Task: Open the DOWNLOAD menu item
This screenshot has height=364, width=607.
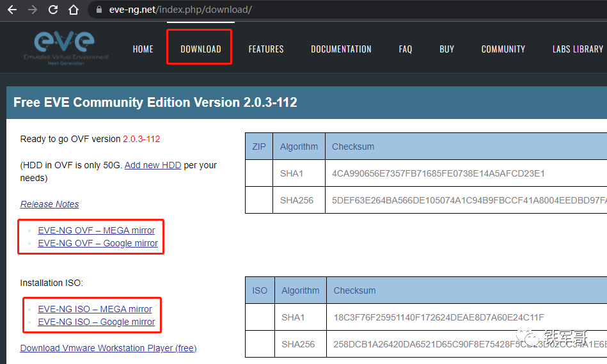Action: coord(201,49)
